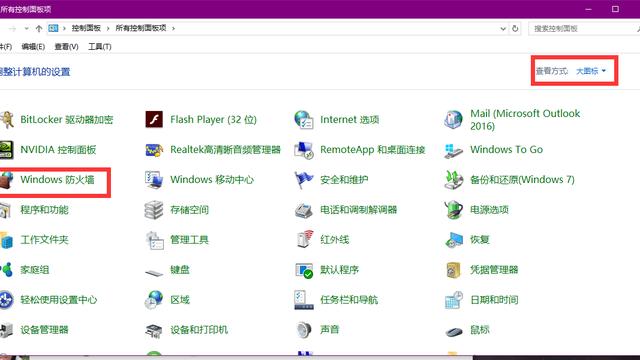Open 工作文件夹 link
640x360 pixels.
tap(44, 240)
